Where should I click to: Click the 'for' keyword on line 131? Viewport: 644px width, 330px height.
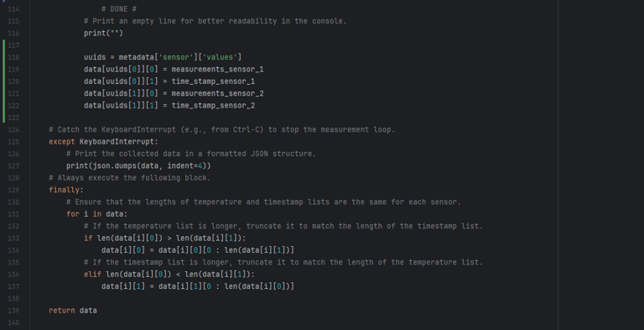click(73, 214)
